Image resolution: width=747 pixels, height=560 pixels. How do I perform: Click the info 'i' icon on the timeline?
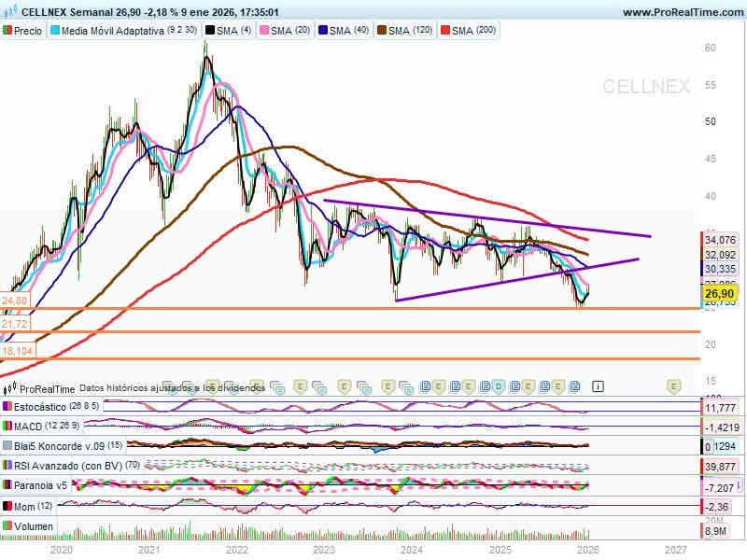click(599, 385)
